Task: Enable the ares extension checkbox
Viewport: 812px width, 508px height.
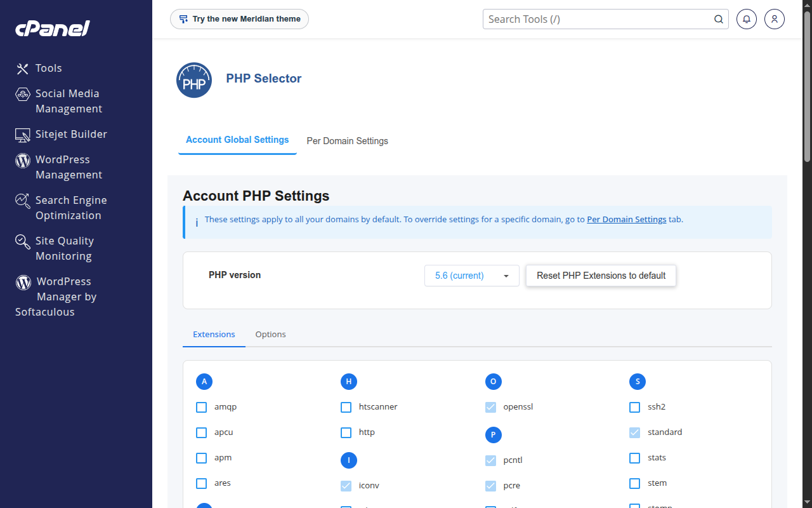Action: coord(202,483)
